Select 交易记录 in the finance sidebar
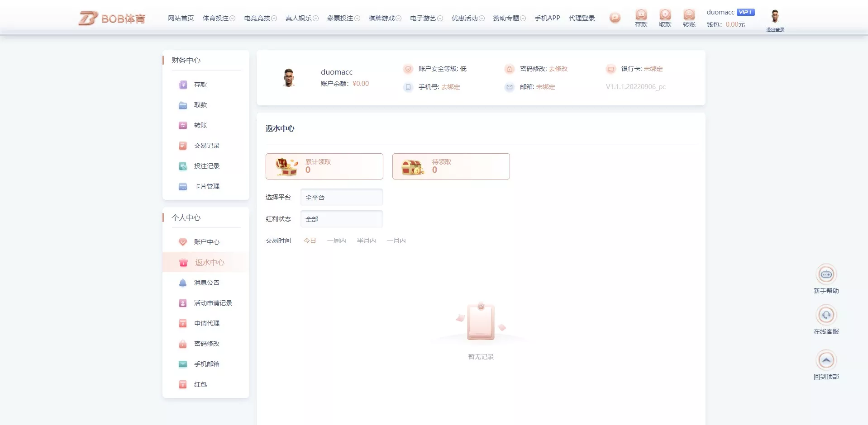 click(x=206, y=146)
